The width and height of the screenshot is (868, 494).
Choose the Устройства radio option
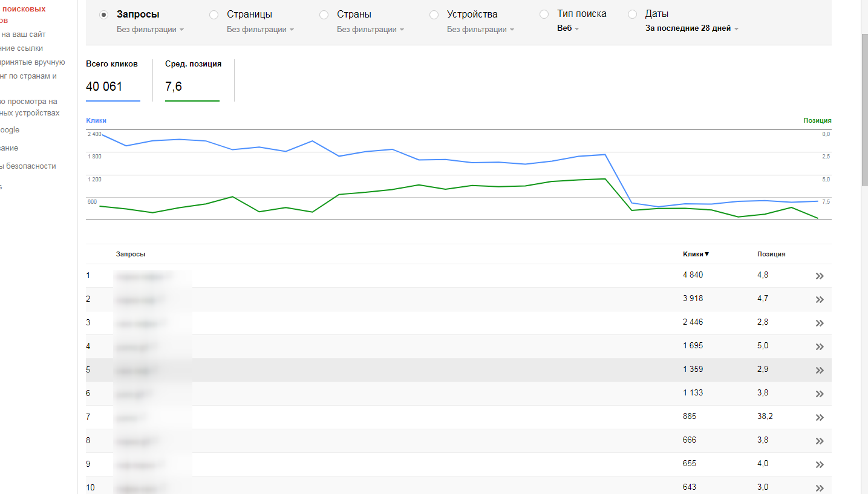434,15
